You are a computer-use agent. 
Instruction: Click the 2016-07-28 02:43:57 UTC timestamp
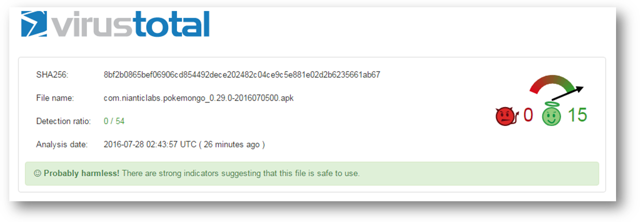point(150,145)
